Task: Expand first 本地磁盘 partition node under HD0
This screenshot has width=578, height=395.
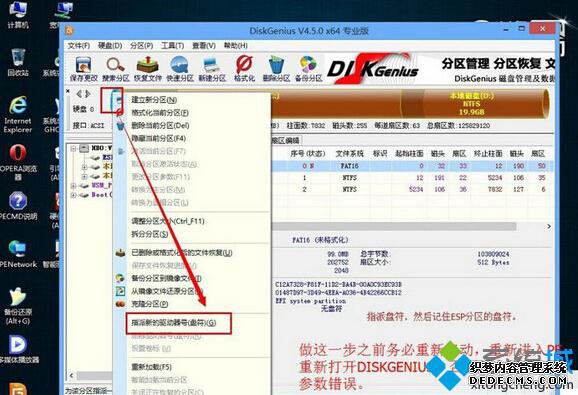Action: pos(85,167)
